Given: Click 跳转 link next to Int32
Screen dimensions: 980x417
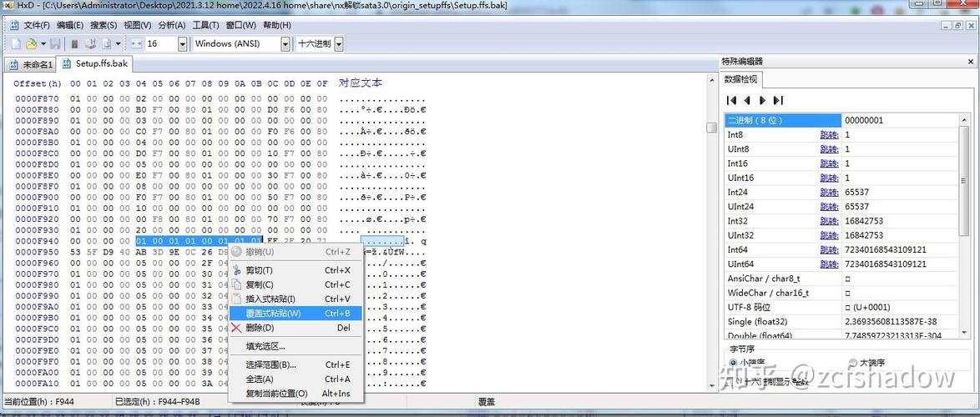Looking at the screenshot, I should (828, 221).
